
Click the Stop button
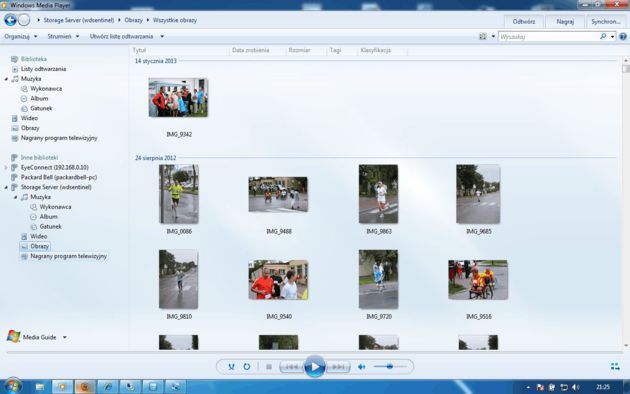pyautogui.click(x=269, y=367)
